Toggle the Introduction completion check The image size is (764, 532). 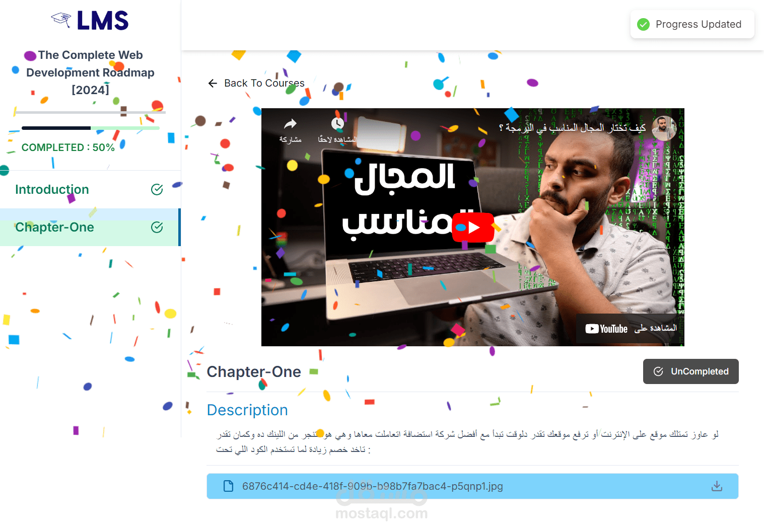(x=157, y=189)
